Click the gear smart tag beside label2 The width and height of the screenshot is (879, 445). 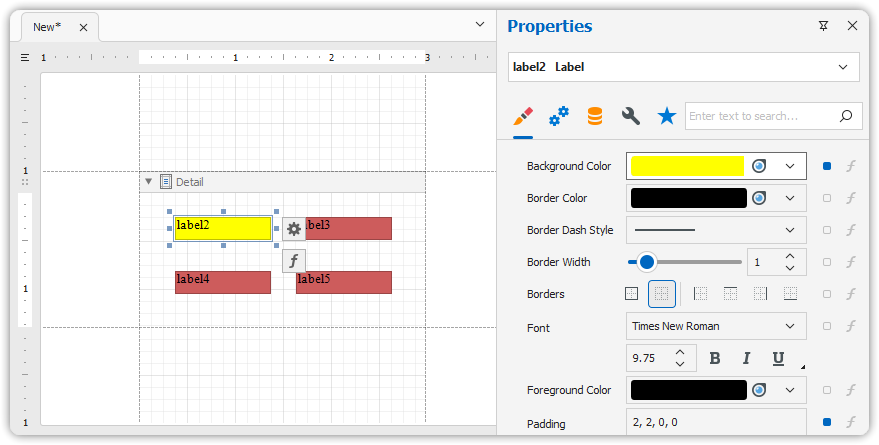293,229
